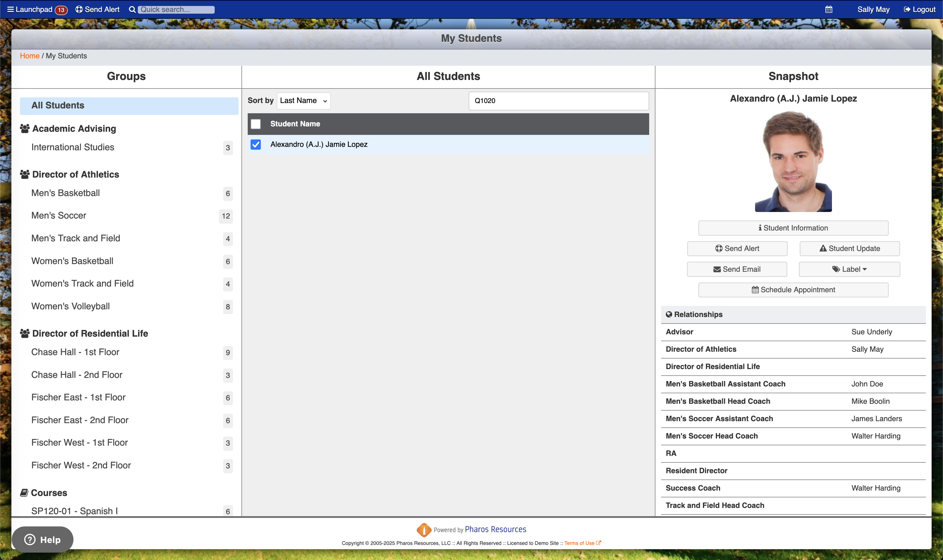
Task: Click the Send Email button
Action: (x=737, y=269)
